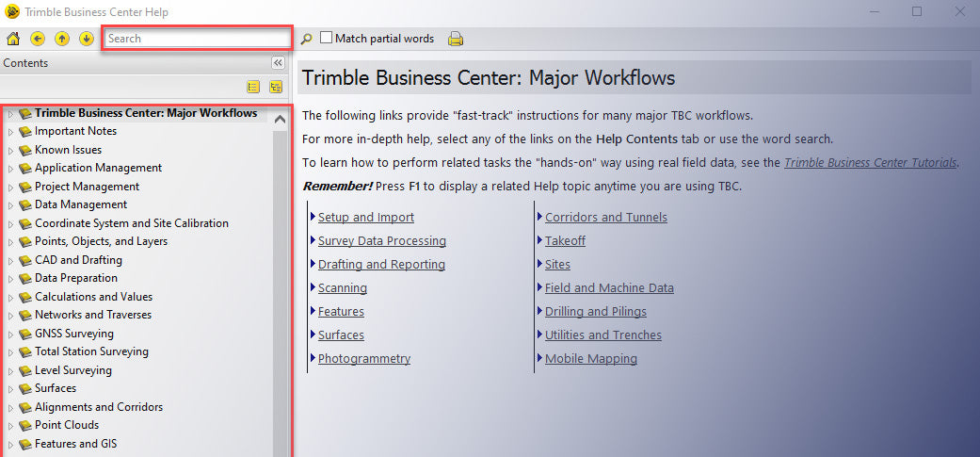Click the book icon beside Level Surveying
Image resolution: width=980 pixels, height=457 pixels.
click(25, 370)
